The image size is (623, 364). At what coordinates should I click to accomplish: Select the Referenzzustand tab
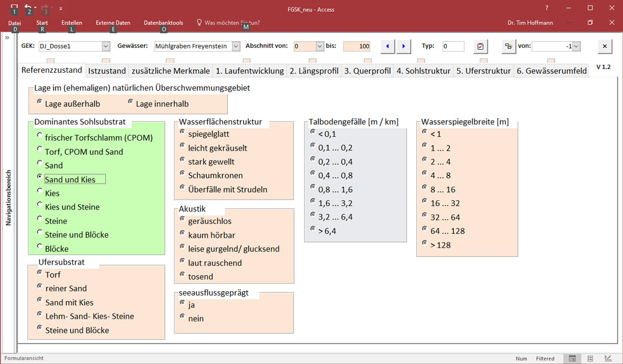[x=52, y=70]
